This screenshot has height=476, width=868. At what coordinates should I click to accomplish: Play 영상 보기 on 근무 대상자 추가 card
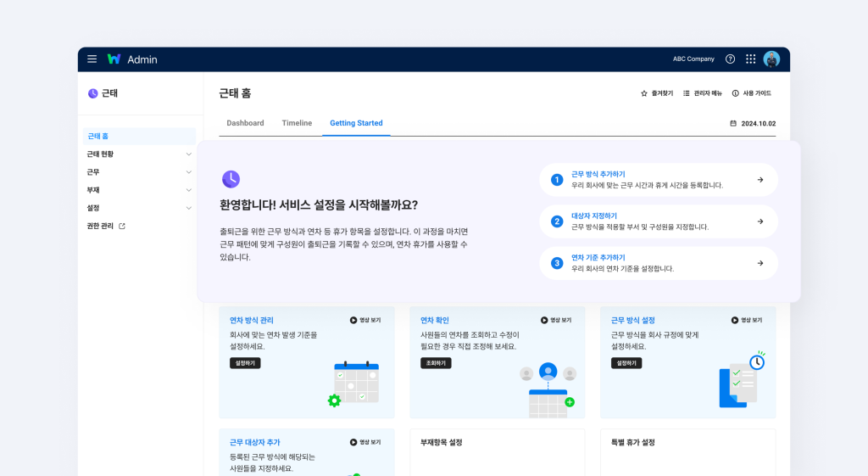tap(365, 442)
